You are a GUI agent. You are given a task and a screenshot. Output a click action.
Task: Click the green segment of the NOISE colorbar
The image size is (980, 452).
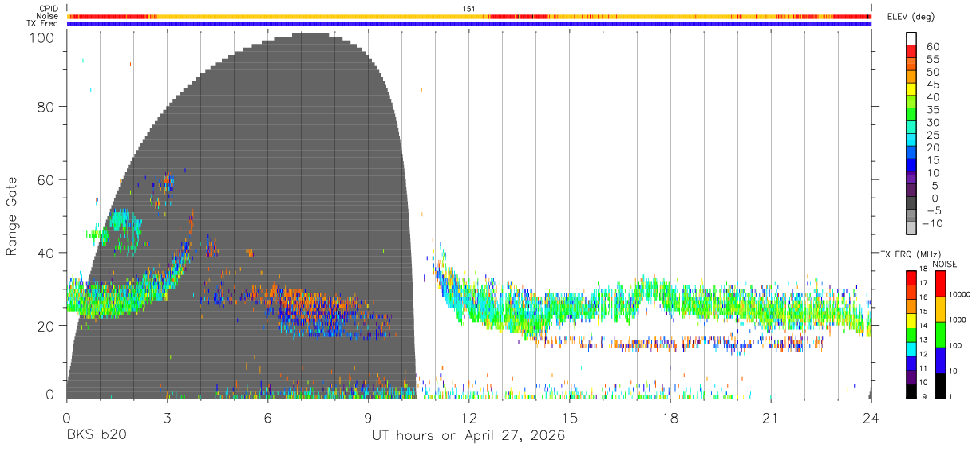939,333
